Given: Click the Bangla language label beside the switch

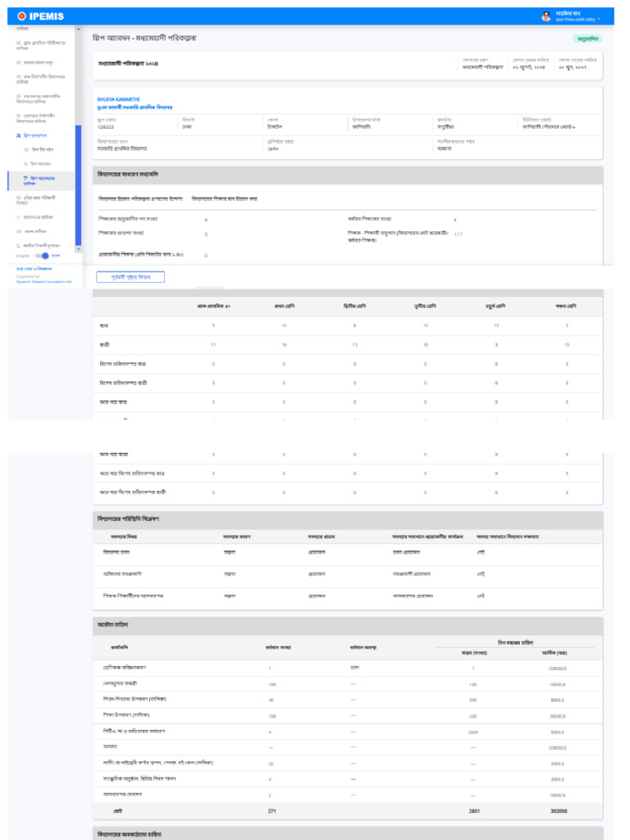Looking at the screenshot, I should 56,256.
